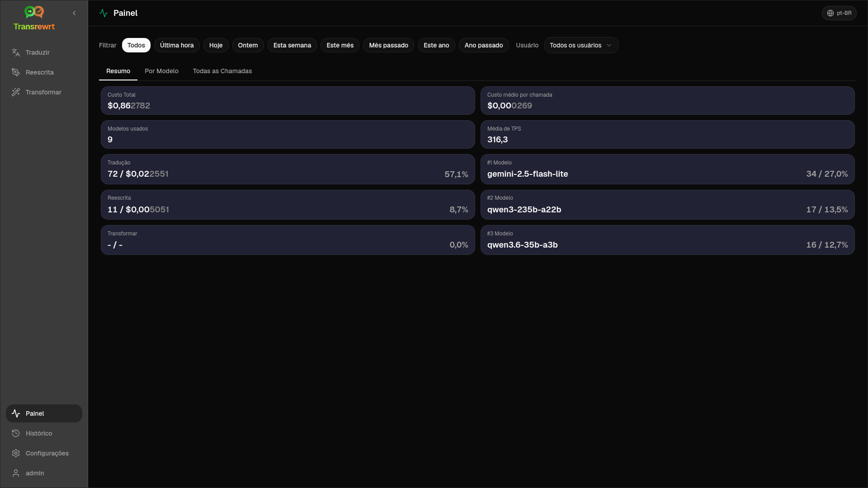Click the Custo Total card

click(x=288, y=100)
